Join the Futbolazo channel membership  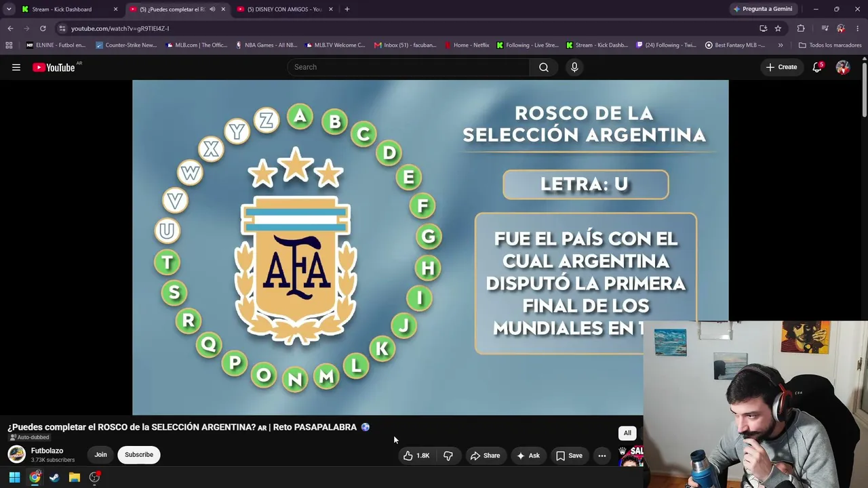(100, 455)
